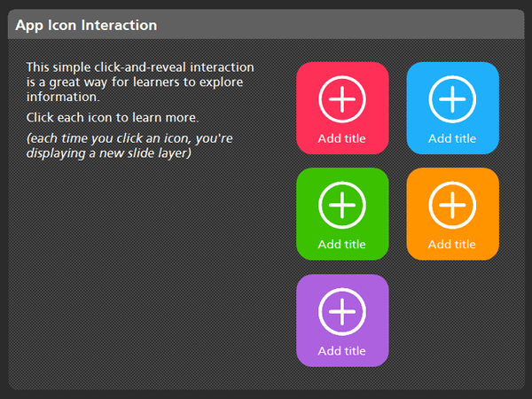The height and width of the screenshot is (399, 532).
Task: Select the plus circle on the orange tile
Action: (452, 205)
